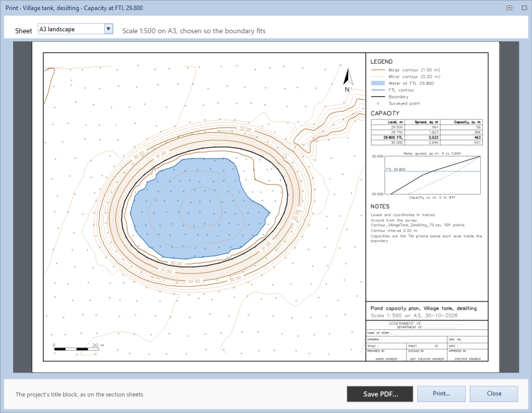Click the '29.500' level table cell
This screenshot has height=413, width=532.
387,128
